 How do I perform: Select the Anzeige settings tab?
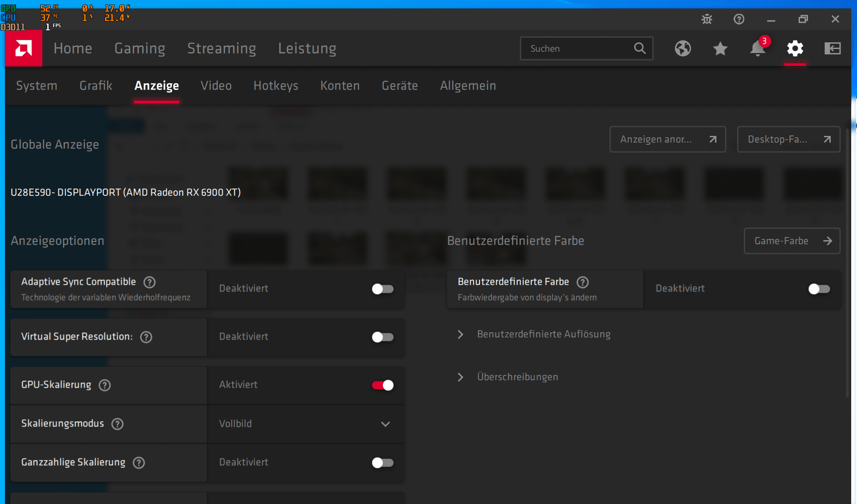point(156,86)
